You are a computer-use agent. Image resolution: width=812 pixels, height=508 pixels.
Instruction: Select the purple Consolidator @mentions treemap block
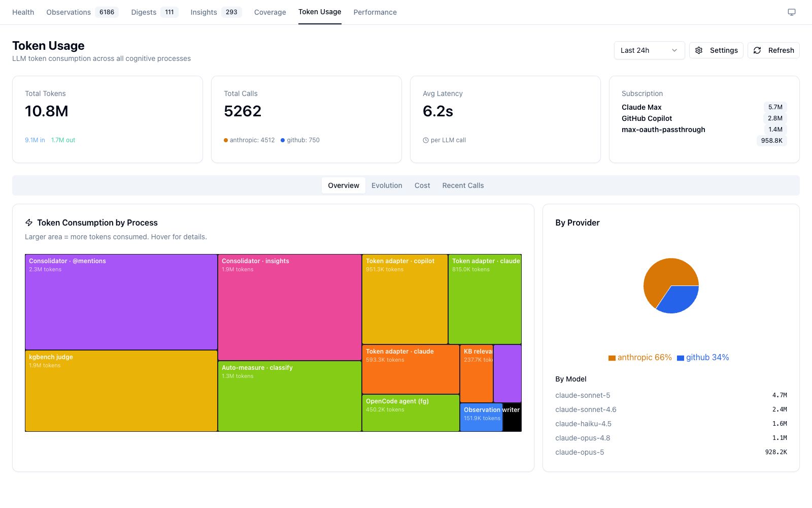[x=121, y=302]
